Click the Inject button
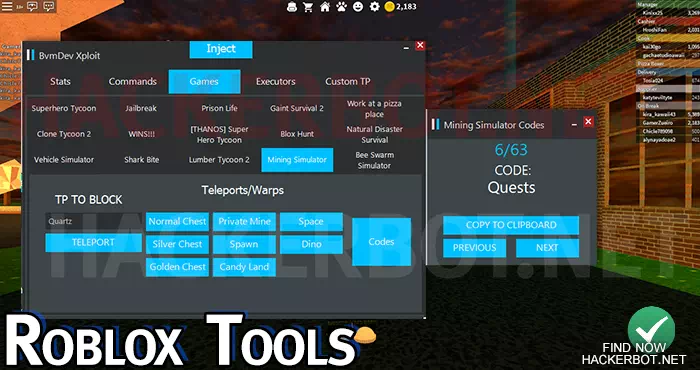The width and height of the screenshot is (700, 370). coord(221,49)
